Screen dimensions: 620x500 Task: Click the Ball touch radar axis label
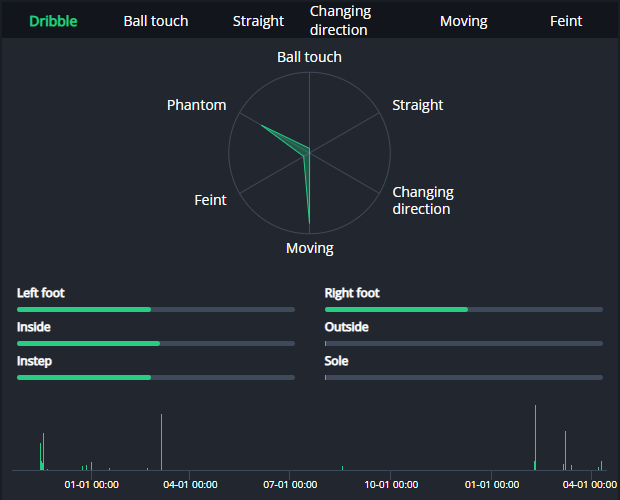(x=309, y=57)
